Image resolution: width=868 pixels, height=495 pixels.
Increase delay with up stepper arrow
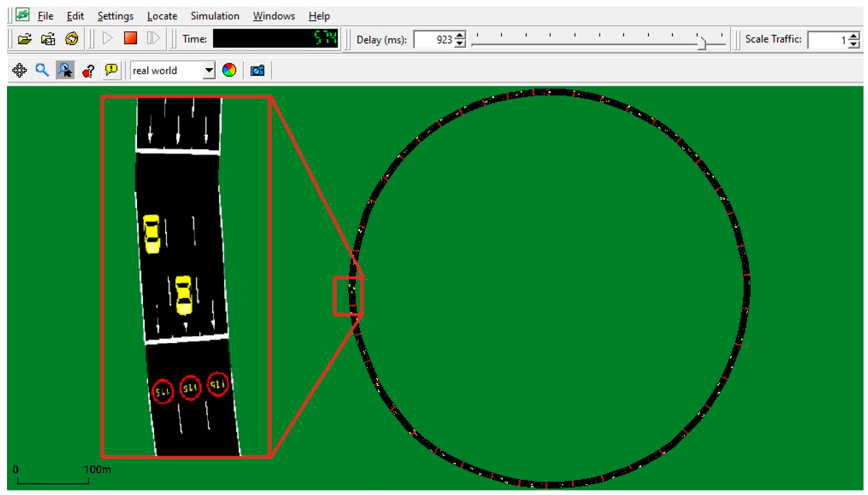coord(460,36)
